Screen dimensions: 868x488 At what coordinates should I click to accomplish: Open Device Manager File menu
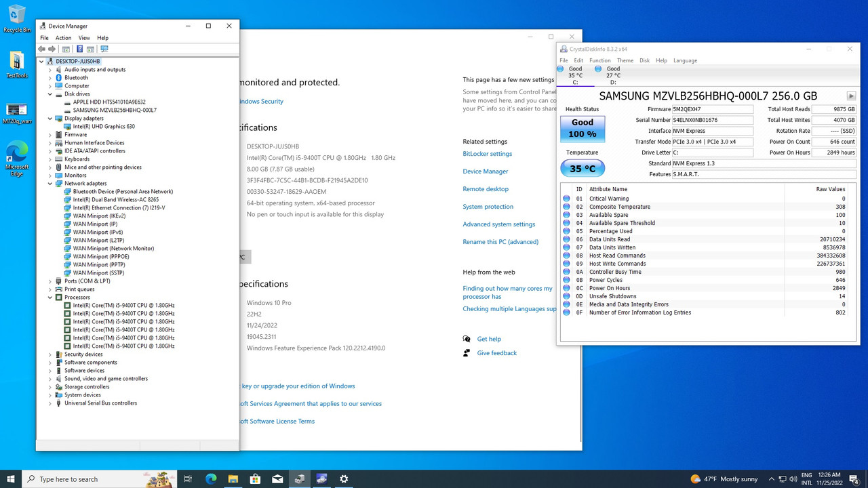point(44,38)
